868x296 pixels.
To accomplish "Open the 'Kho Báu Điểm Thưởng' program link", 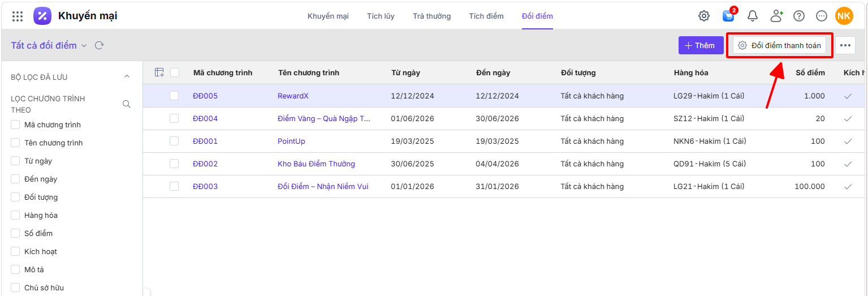I will click(316, 164).
